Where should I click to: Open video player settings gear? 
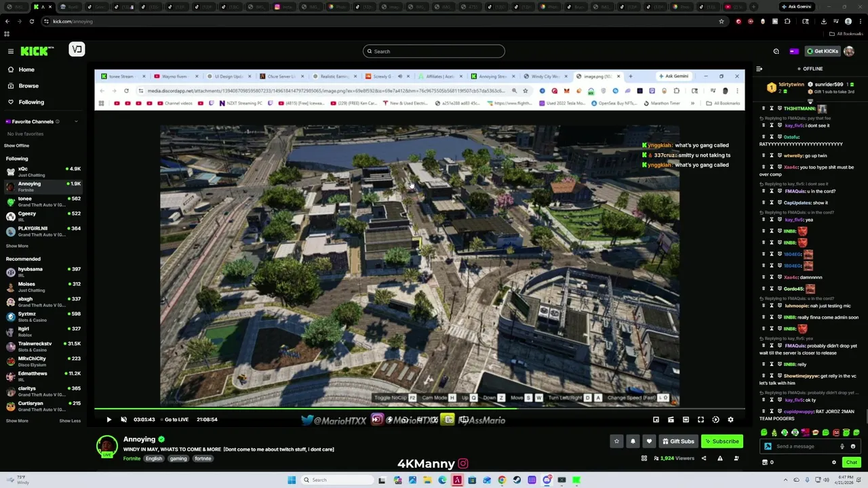click(x=730, y=420)
